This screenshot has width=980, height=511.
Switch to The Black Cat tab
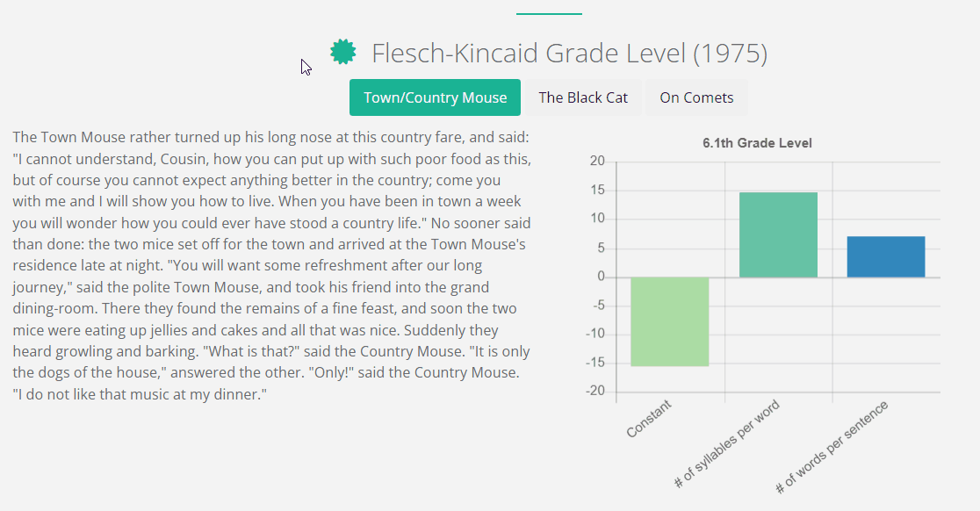tap(583, 97)
